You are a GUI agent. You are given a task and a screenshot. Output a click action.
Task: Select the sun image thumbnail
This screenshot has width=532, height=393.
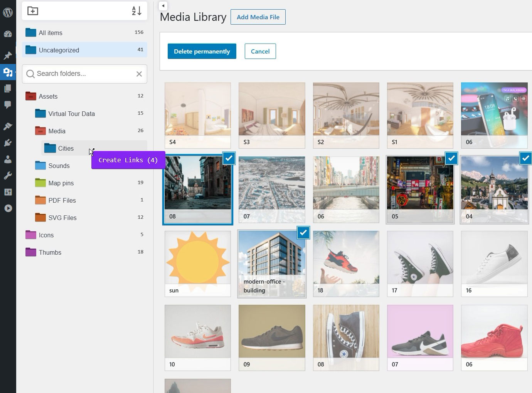pyautogui.click(x=198, y=264)
